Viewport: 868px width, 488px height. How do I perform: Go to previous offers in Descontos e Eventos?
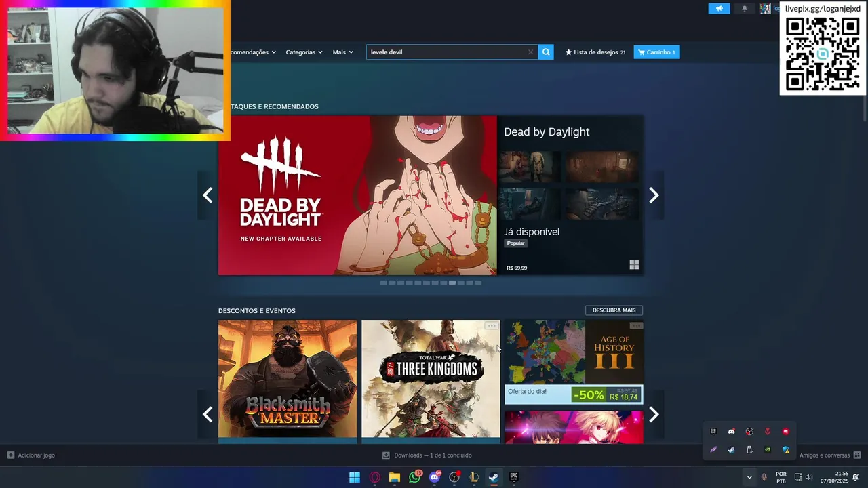(x=208, y=414)
